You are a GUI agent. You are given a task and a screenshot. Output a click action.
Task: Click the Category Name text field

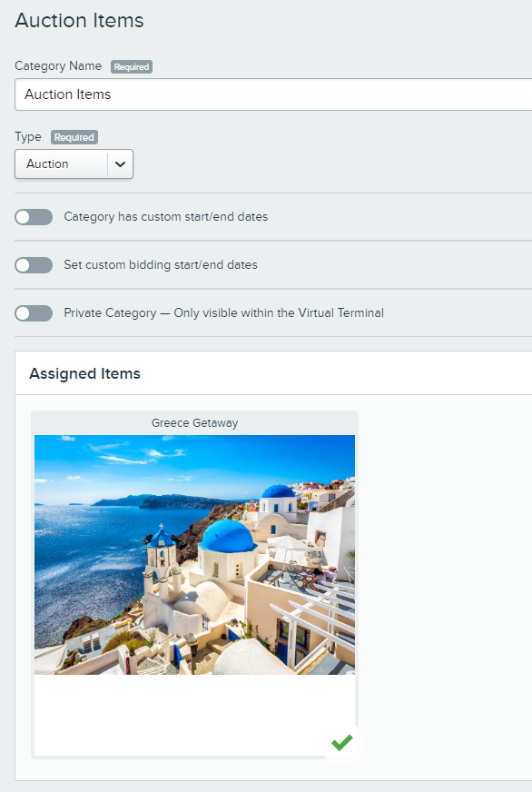(x=273, y=94)
